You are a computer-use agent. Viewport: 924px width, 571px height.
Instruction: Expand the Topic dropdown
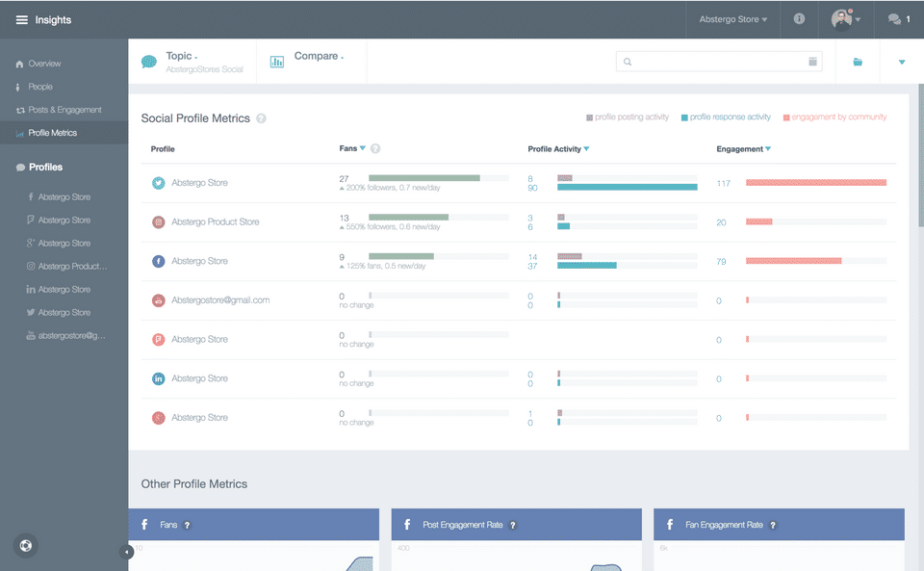pos(182,56)
